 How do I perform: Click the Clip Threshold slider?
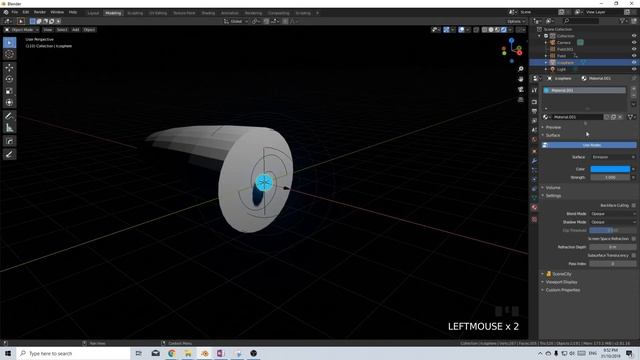click(613, 230)
